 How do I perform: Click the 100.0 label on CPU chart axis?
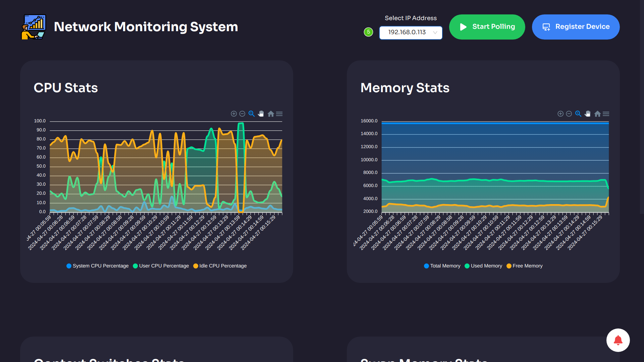coord(40,121)
